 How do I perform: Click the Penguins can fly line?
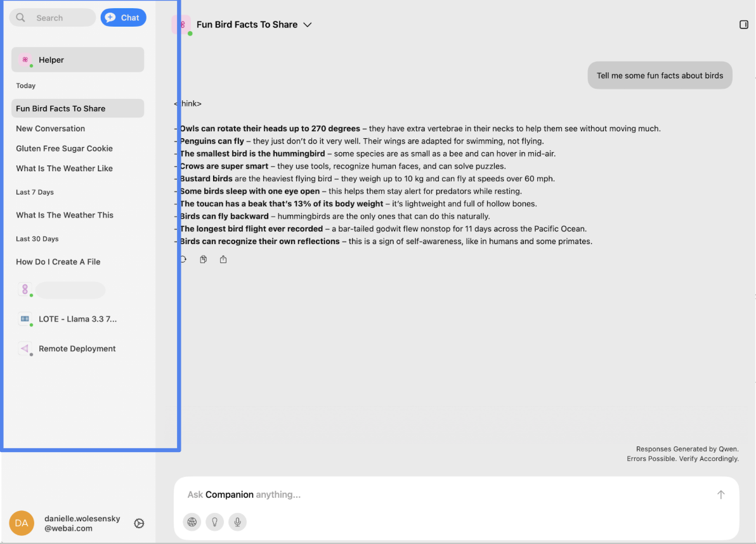[x=359, y=141]
